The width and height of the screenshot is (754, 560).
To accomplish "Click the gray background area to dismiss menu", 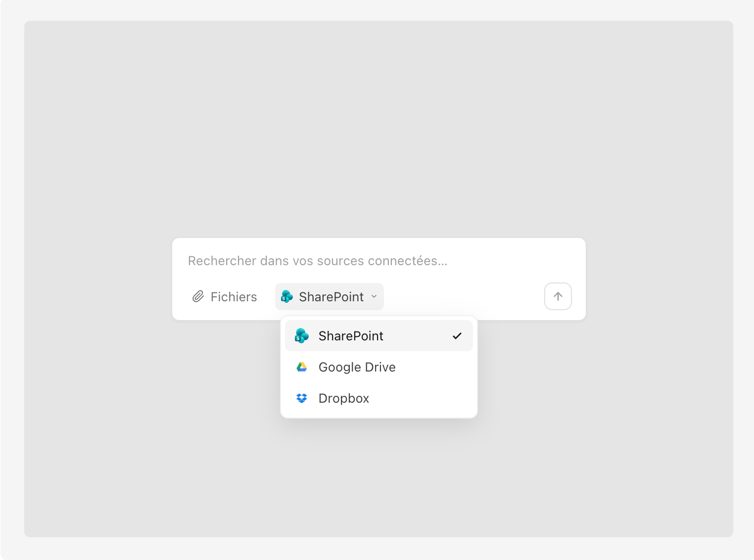I will [x=378, y=124].
